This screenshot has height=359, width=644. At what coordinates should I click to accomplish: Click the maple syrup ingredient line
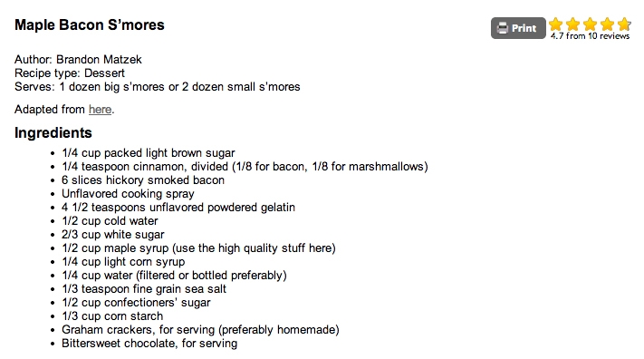click(198, 248)
